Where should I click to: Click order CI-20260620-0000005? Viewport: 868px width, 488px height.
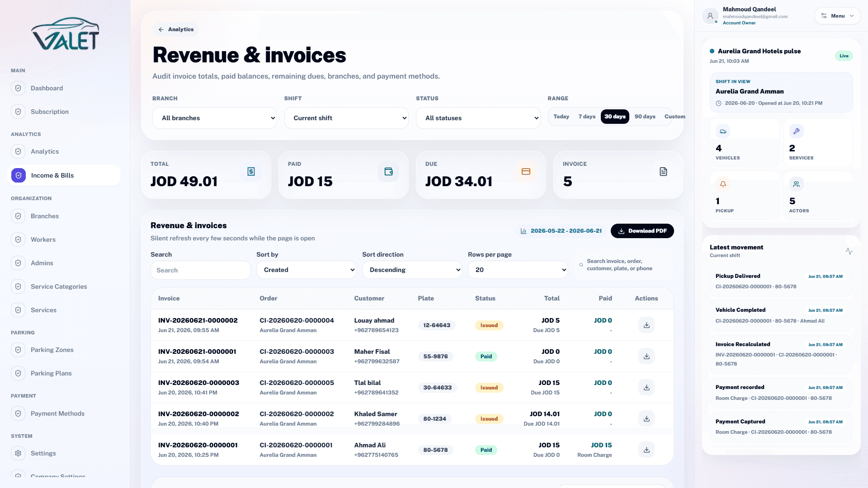coord(297,383)
